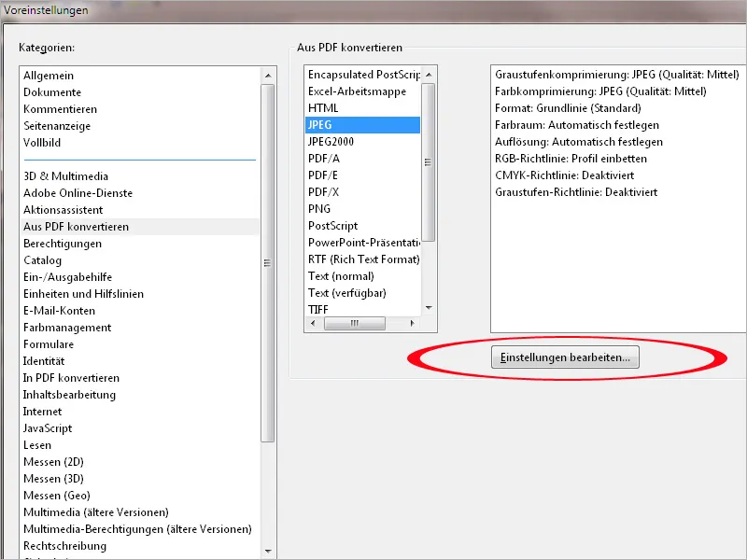Select HTML in the format list
The image size is (747, 560).
coord(323,108)
